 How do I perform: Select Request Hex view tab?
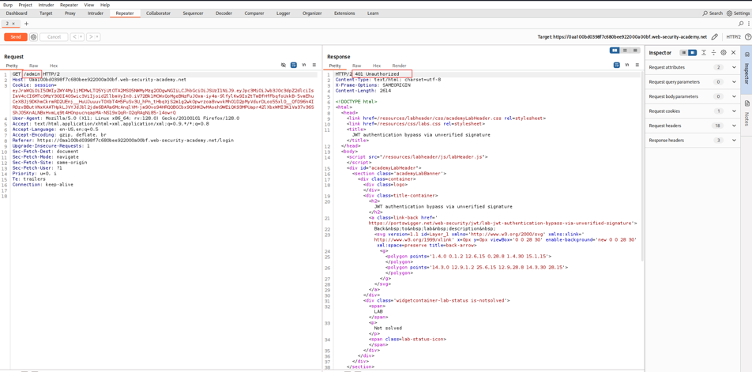tap(53, 65)
